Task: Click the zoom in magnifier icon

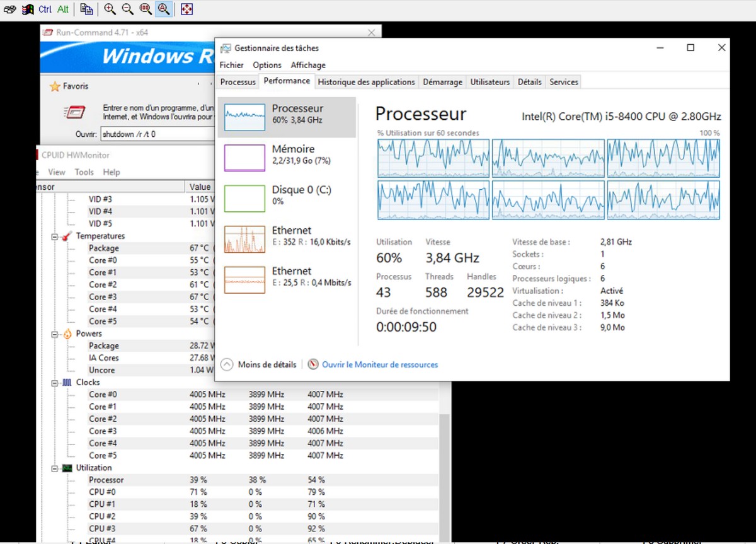Action: [x=110, y=9]
